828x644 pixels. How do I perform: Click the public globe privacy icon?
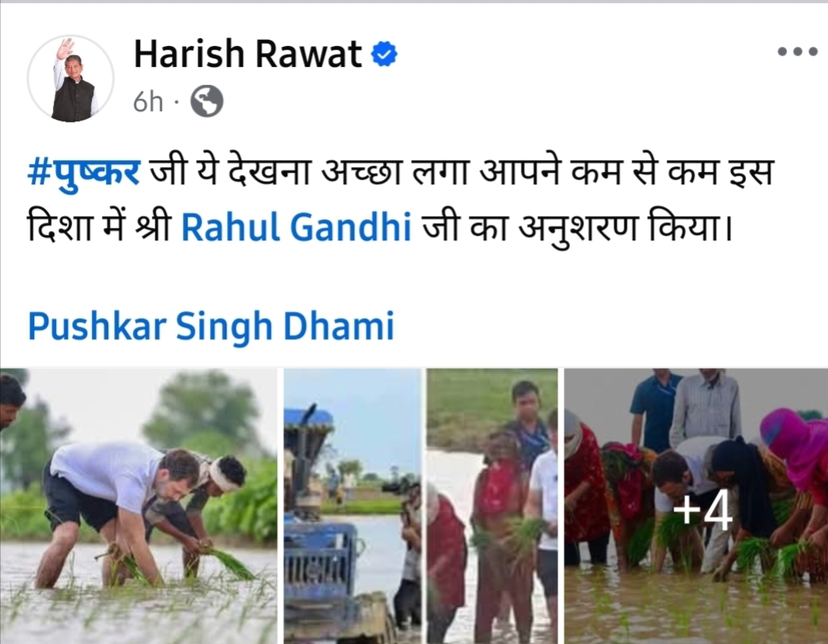coord(206,101)
